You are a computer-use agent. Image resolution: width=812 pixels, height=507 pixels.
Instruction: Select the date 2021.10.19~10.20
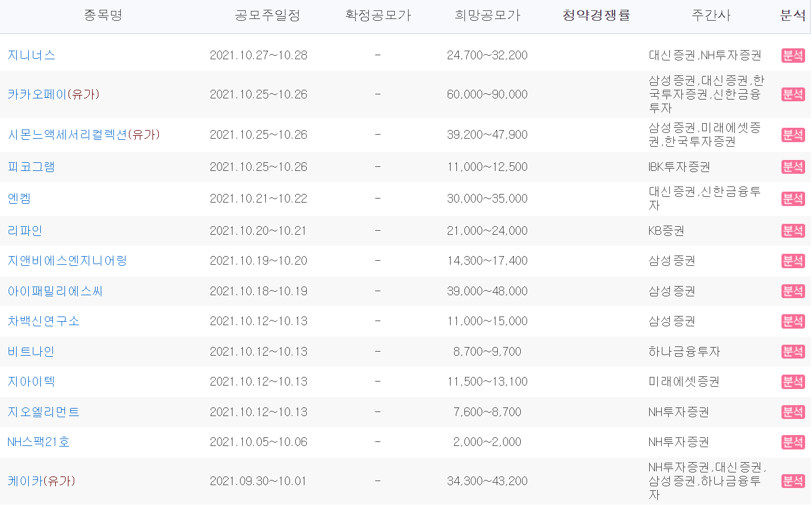[258, 261]
